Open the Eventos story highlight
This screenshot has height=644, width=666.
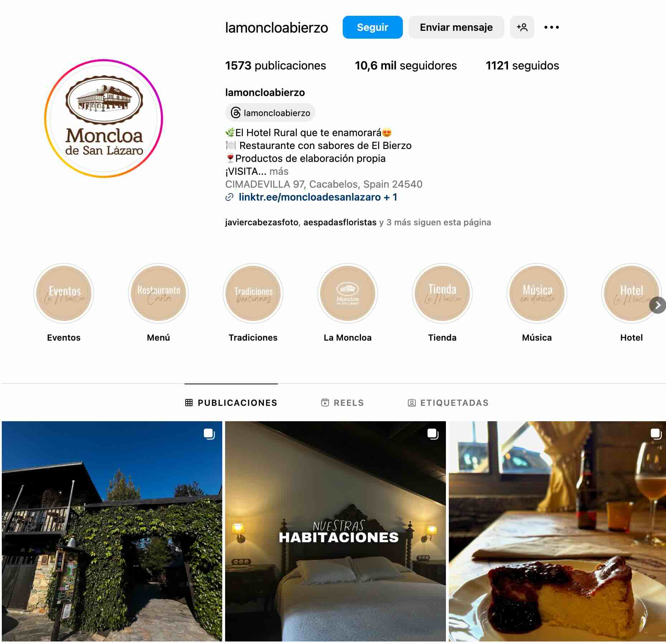pos(64,293)
